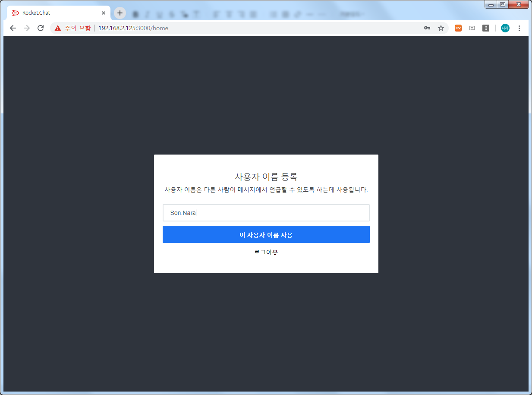The image size is (532, 395).
Task: Click the browser forward arrow
Action: (x=27, y=28)
